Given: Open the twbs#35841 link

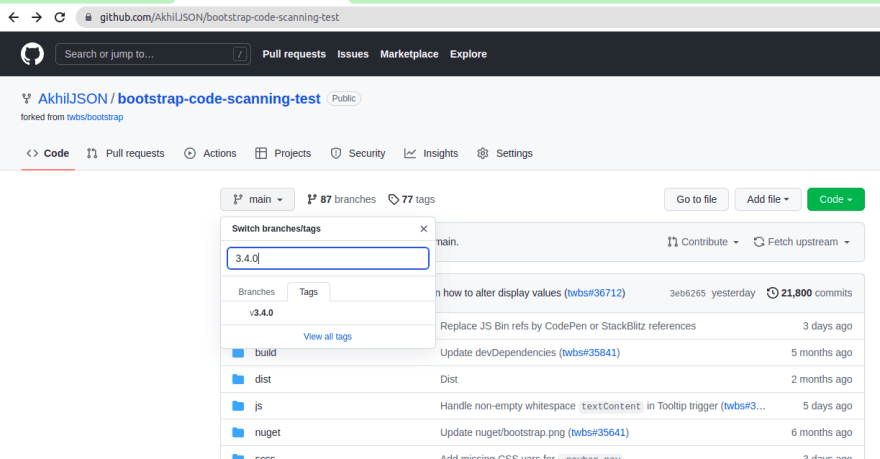Looking at the screenshot, I should tap(589, 352).
